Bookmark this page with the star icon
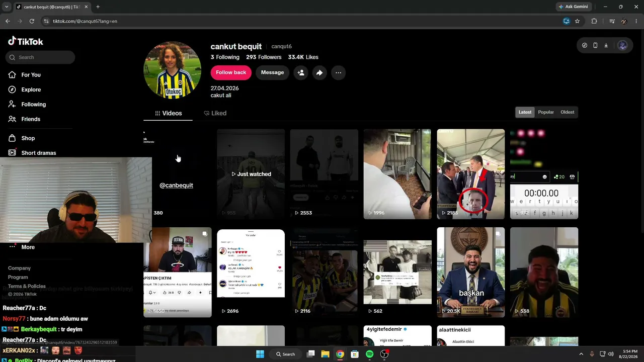This screenshot has height=362, width=644. 577,21
